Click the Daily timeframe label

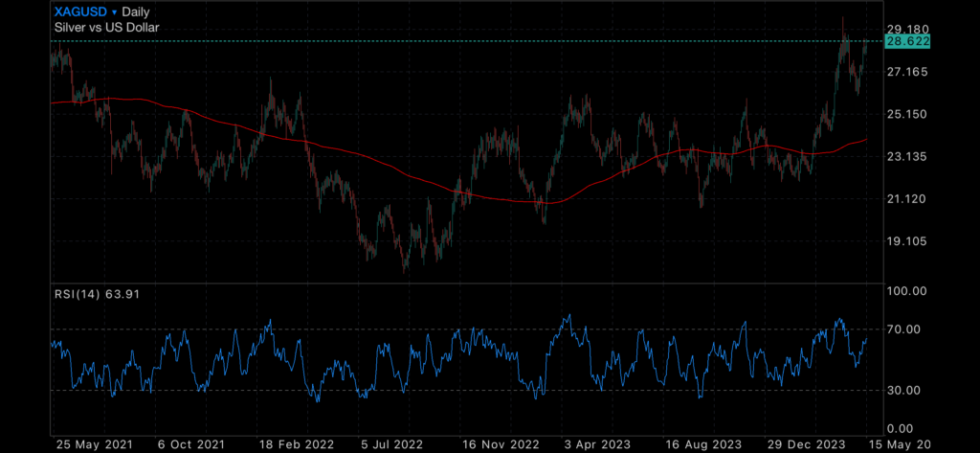click(x=136, y=11)
